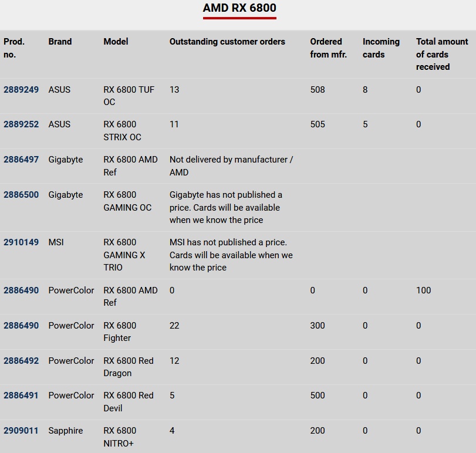
Task: Click 'Not delivered by manufacturer / AMD' note
Action: click(231, 165)
